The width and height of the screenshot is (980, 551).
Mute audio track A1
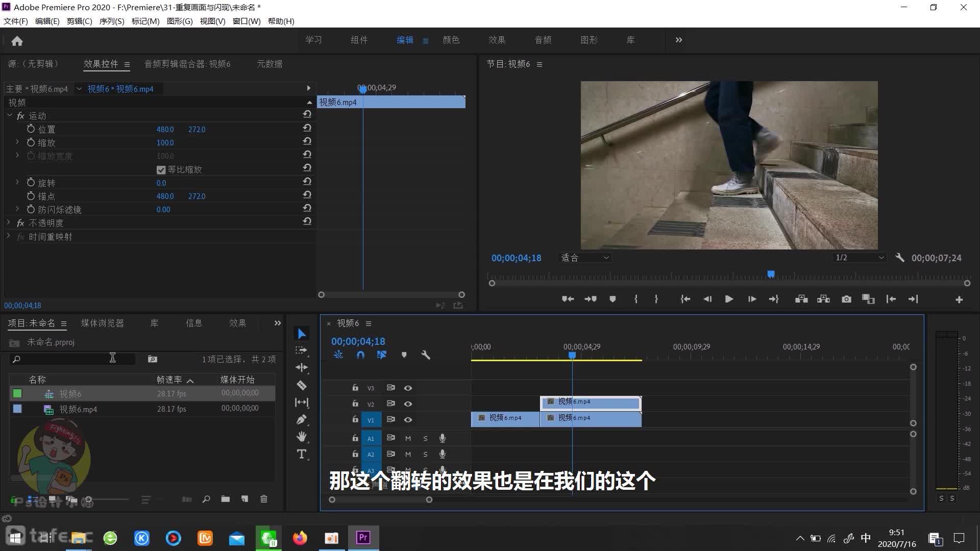[408, 438]
